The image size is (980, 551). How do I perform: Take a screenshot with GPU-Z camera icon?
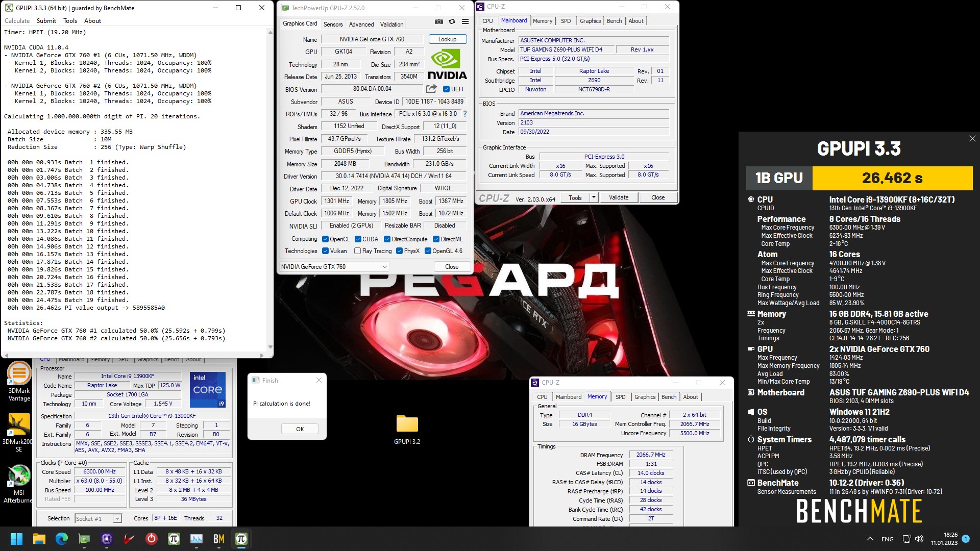tap(438, 21)
